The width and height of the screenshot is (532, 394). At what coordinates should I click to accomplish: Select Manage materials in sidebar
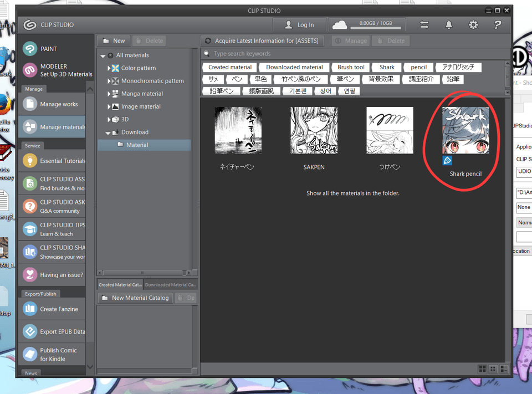52,127
